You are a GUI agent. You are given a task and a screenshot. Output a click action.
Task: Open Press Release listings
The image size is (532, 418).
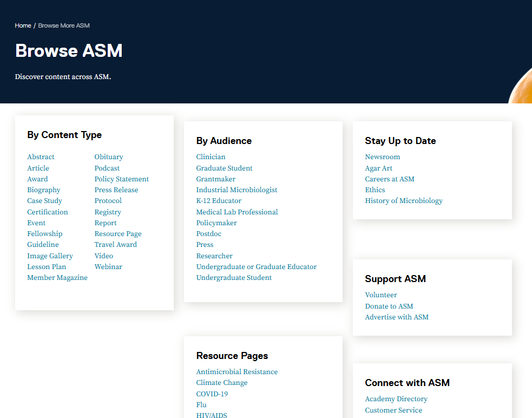click(x=116, y=190)
